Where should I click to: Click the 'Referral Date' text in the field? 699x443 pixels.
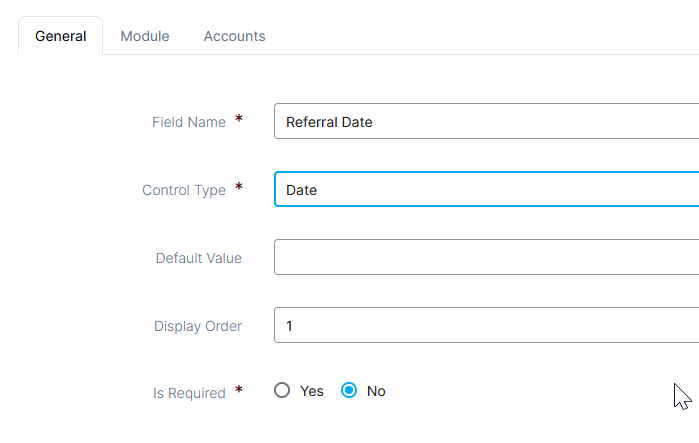coord(329,122)
